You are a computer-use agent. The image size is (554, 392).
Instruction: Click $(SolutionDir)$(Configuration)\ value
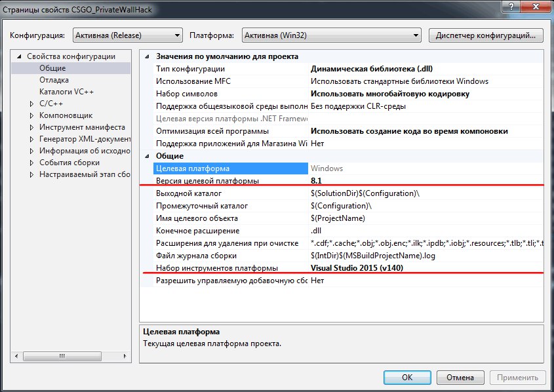pos(365,193)
